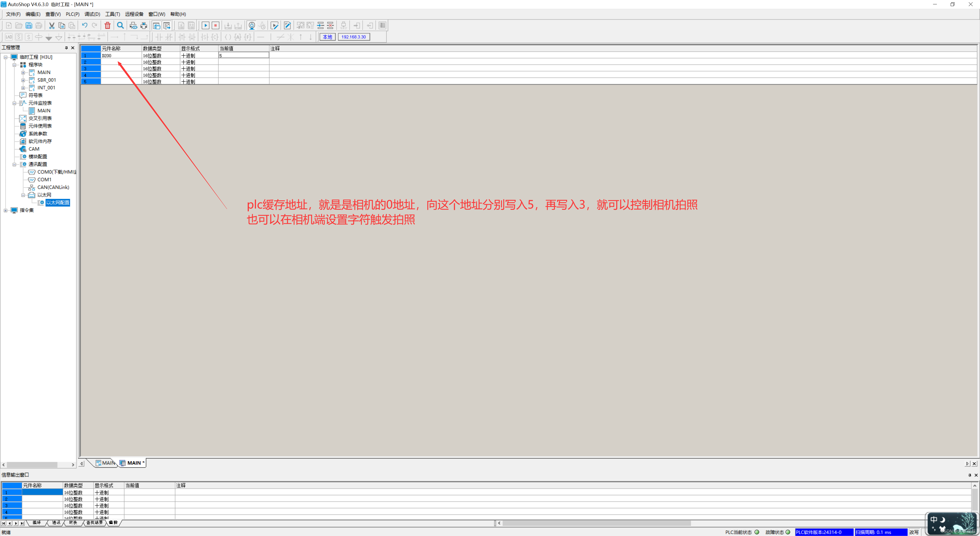This screenshot has height=536, width=980.
Task: Click the delete row red-x icon
Action: (x=330, y=26)
